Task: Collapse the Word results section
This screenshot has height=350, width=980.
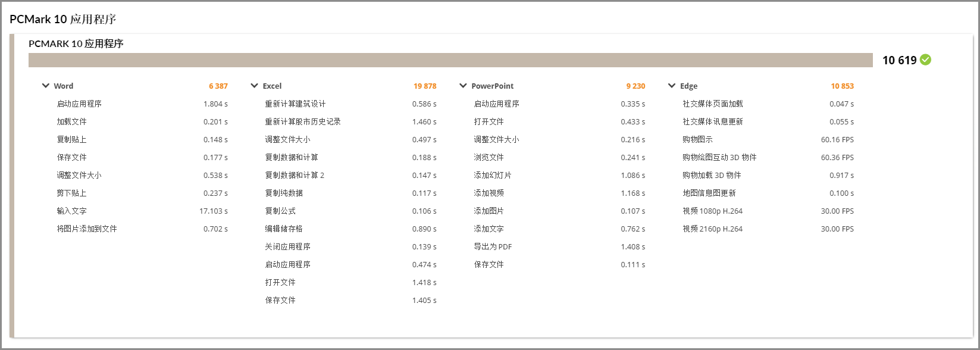Action: point(46,86)
